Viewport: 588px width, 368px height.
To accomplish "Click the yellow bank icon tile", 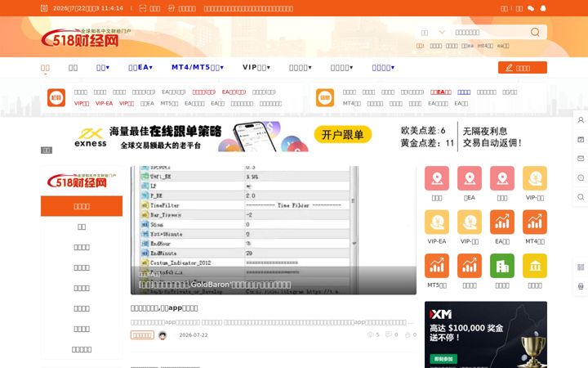I will point(535,266).
